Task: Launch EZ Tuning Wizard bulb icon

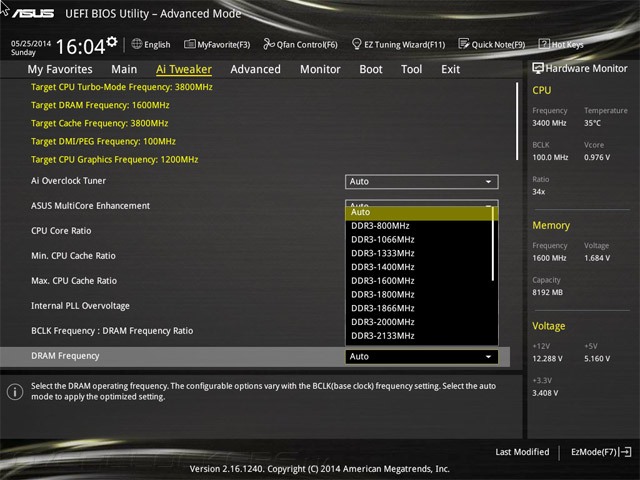Action: click(x=356, y=44)
